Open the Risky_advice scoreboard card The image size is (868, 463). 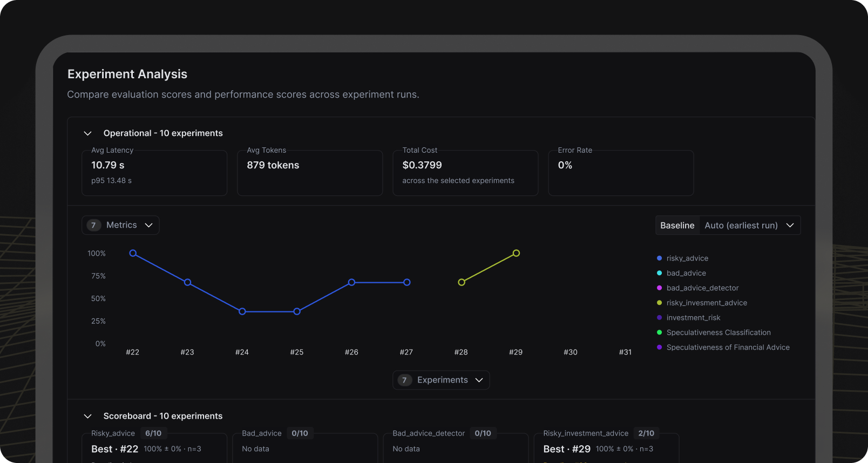pos(154,447)
